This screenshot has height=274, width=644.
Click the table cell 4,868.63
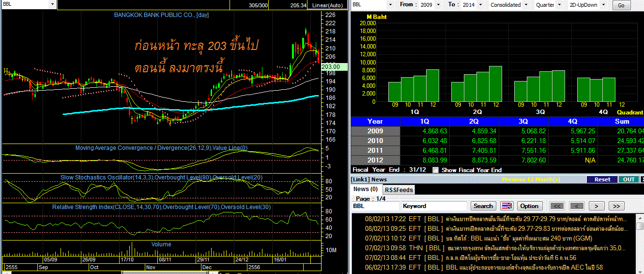[x=425, y=131]
